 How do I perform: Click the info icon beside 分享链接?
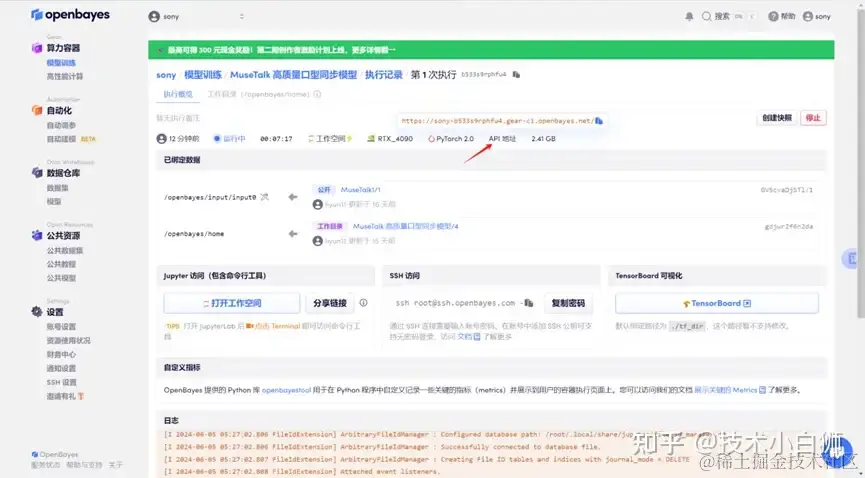pos(364,302)
